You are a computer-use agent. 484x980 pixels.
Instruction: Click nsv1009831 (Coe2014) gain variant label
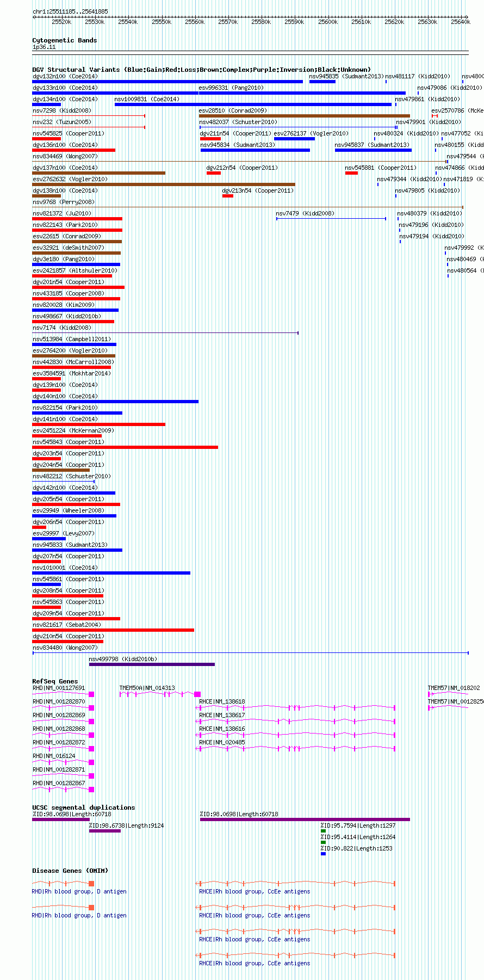coord(147,99)
